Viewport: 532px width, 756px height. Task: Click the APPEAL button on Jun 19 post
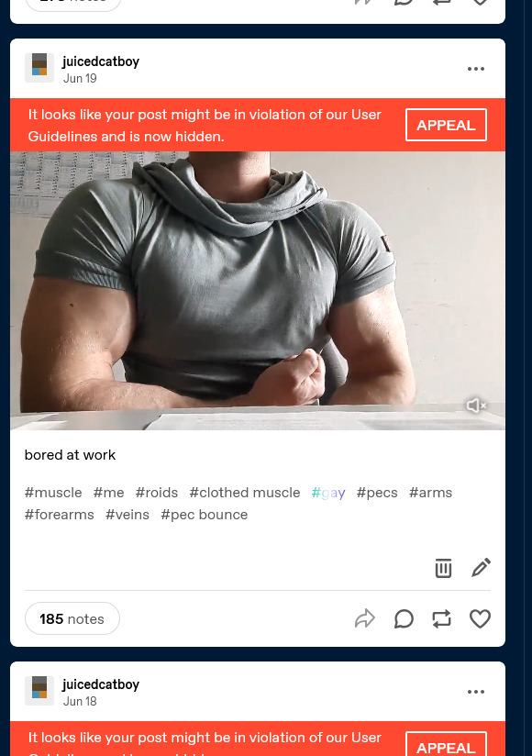446,125
